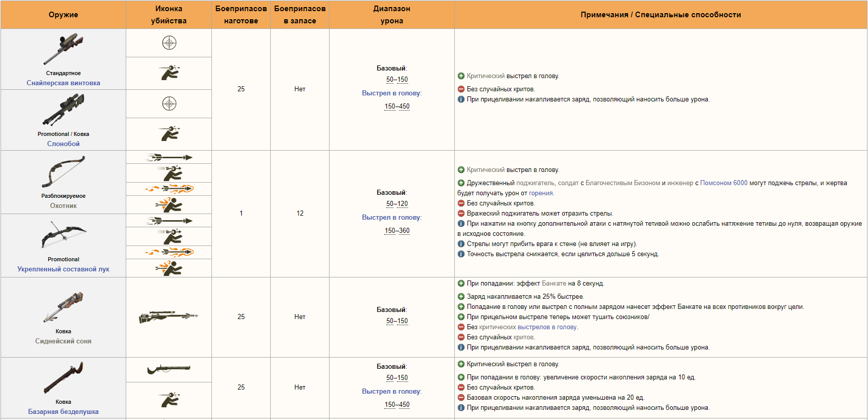Click the Банкате link in the 8-second effect note
Viewport: 868px width, 420px height.
point(554,283)
